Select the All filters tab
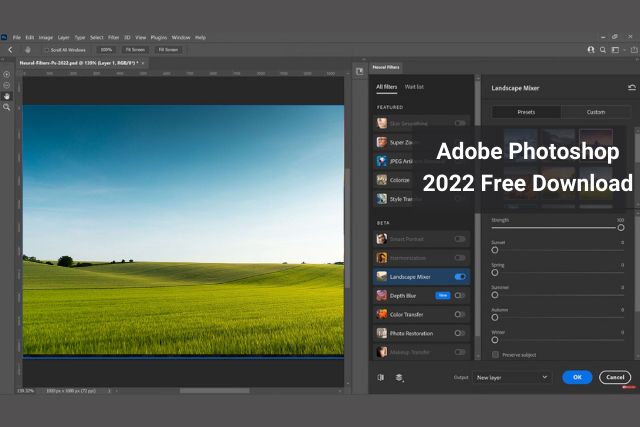This screenshot has width=640, height=427. coord(387,87)
